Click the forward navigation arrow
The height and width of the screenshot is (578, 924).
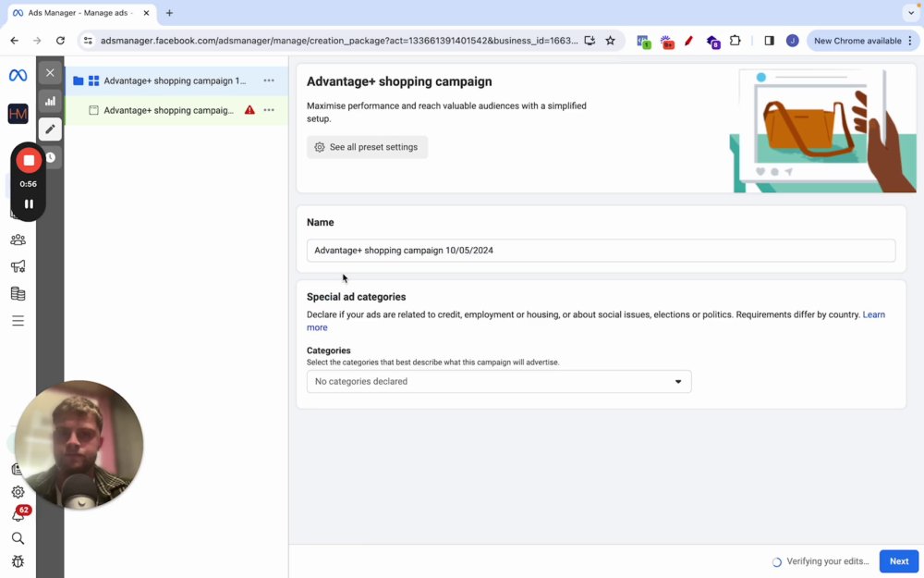point(37,41)
